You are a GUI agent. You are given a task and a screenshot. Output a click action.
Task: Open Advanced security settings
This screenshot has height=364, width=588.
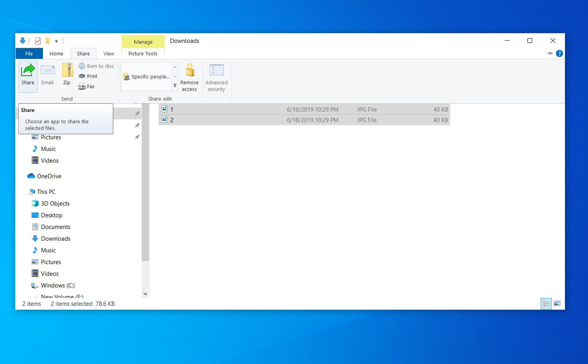click(216, 77)
